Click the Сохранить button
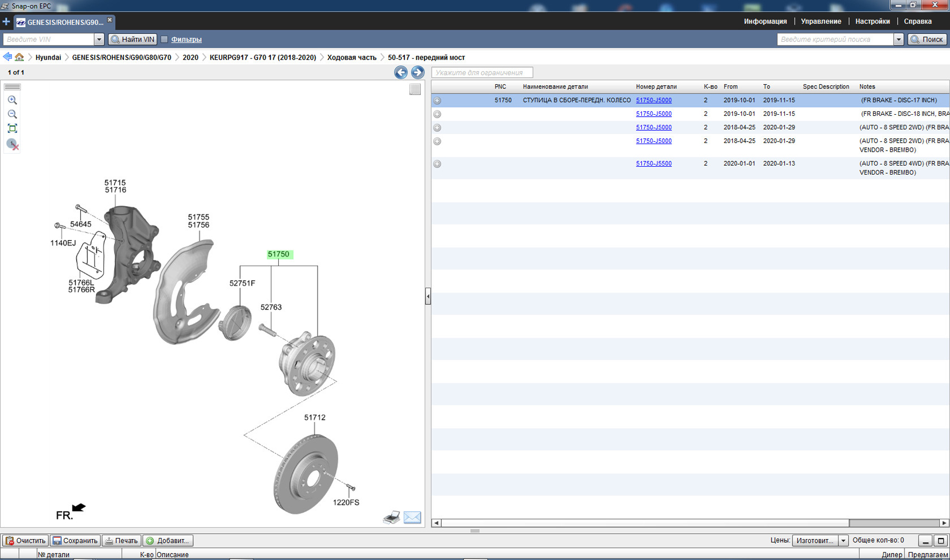Image resolution: width=950 pixels, height=560 pixels. [x=75, y=541]
